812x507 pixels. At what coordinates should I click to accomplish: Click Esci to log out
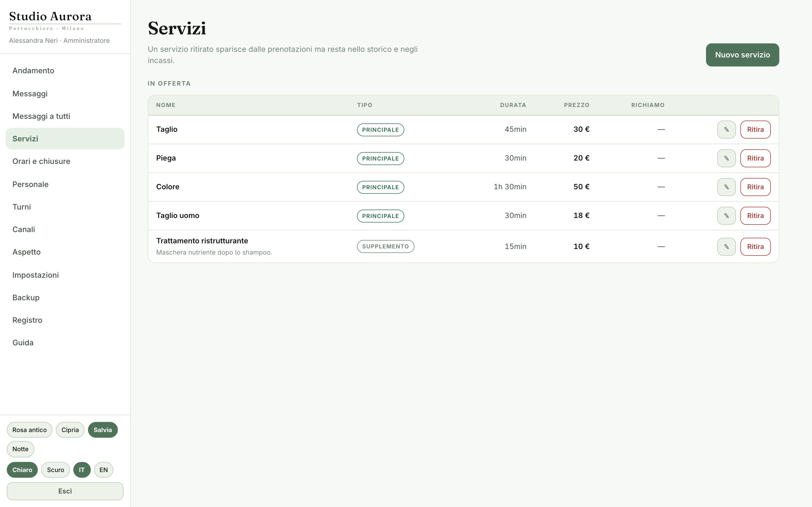(x=65, y=491)
